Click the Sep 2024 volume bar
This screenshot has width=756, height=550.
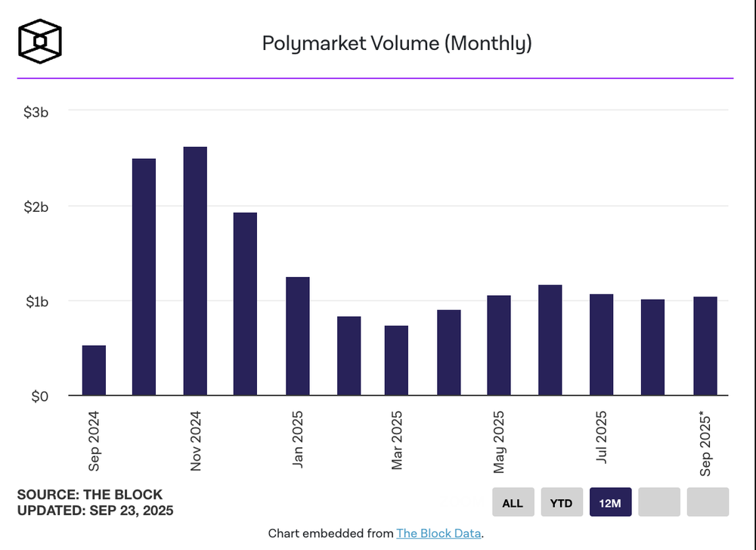[94, 371]
